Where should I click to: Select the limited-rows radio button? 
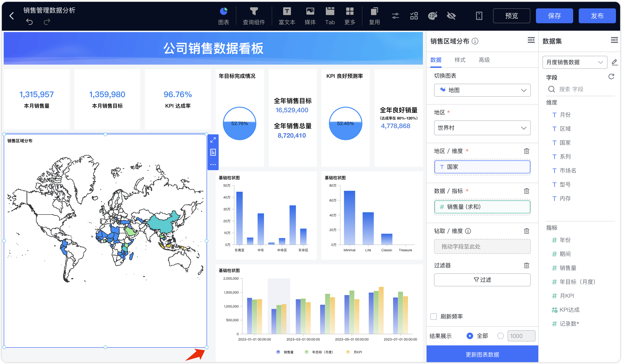click(500, 336)
